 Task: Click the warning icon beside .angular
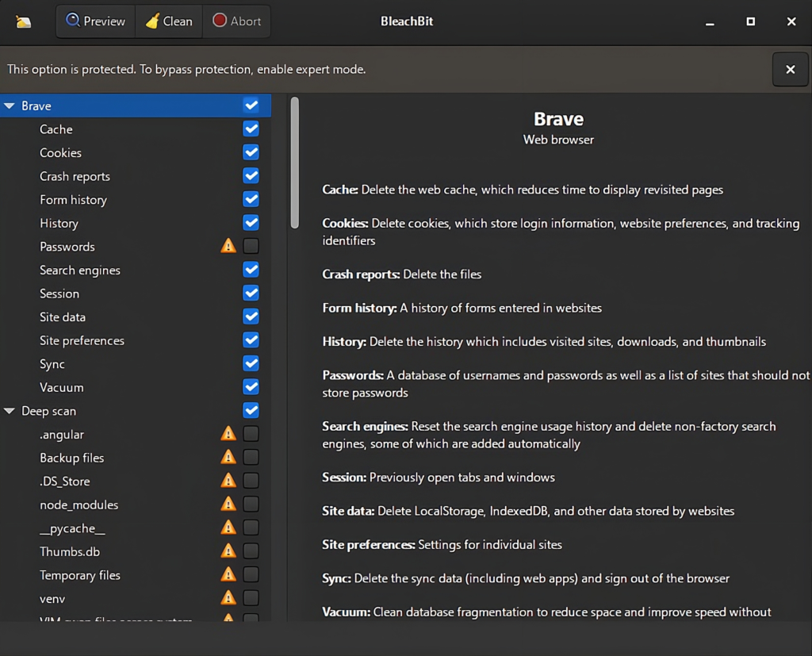pyautogui.click(x=228, y=433)
